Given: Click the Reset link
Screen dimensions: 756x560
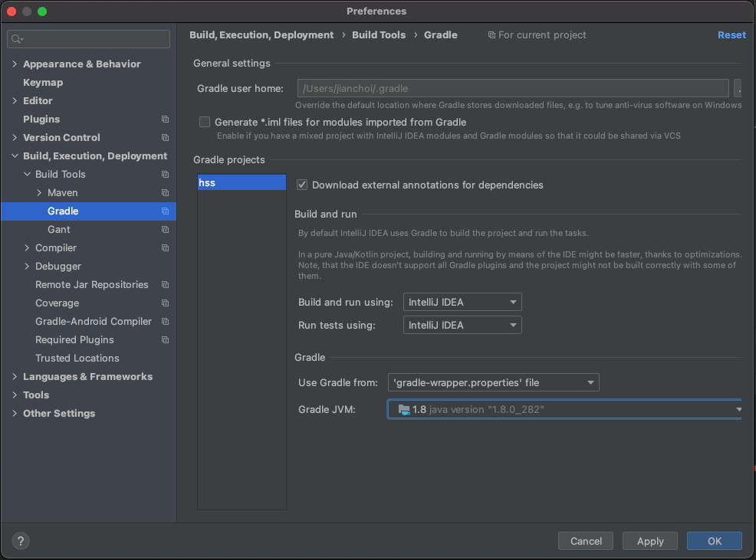Looking at the screenshot, I should click(x=731, y=34).
